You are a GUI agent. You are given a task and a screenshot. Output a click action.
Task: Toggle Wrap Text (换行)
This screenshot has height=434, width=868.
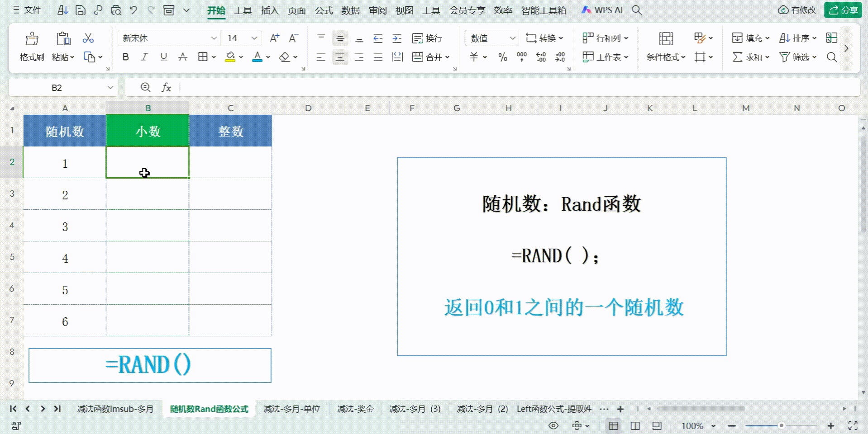click(427, 38)
